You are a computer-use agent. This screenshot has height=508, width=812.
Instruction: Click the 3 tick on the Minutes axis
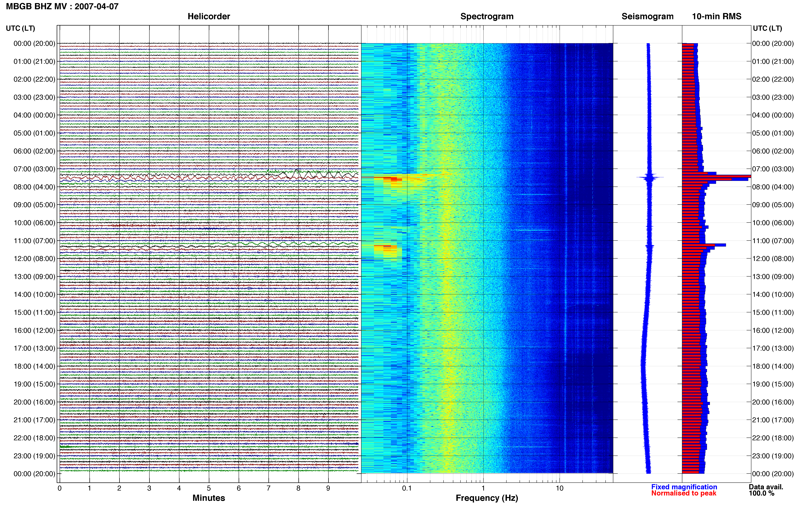[x=149, y=488]
